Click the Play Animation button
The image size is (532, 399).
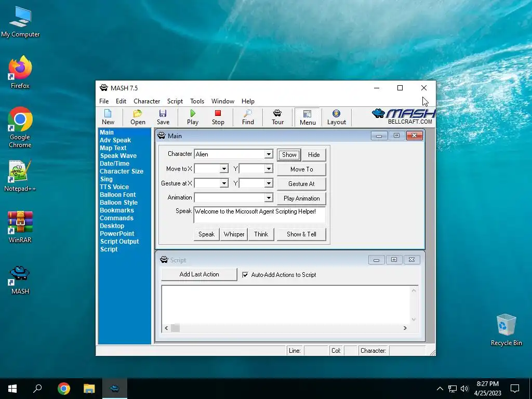click(302, 198)
